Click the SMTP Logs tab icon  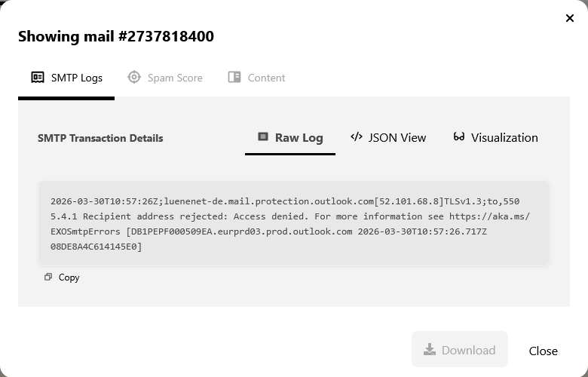pos(38,78)
